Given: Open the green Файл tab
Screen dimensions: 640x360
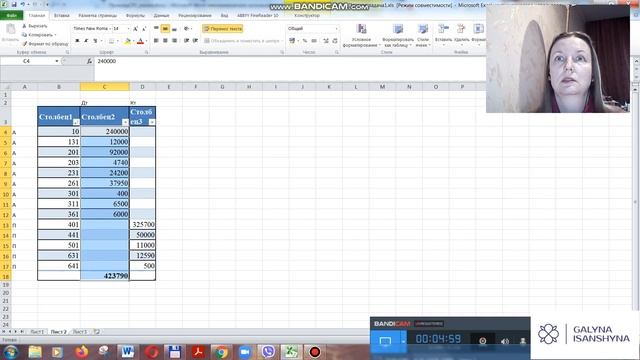Looking at the screenshot, I should point(12,16).
